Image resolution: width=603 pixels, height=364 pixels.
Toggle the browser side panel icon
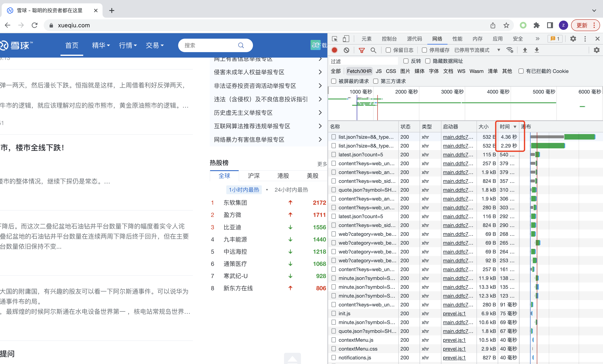[x=550, y=25]
